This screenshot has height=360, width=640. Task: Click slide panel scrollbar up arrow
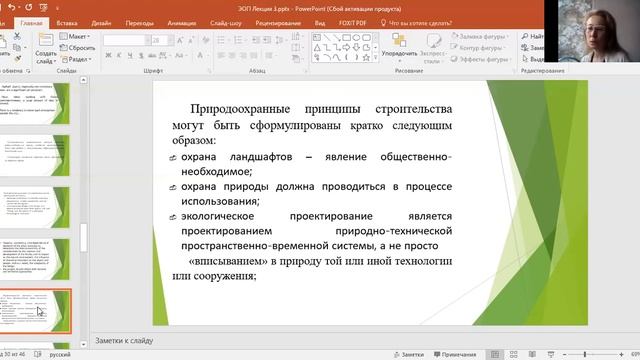point(83,80)
